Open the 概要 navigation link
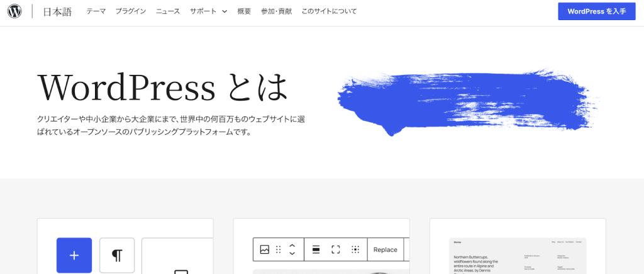Screen dimensions: 644x274 244,11
